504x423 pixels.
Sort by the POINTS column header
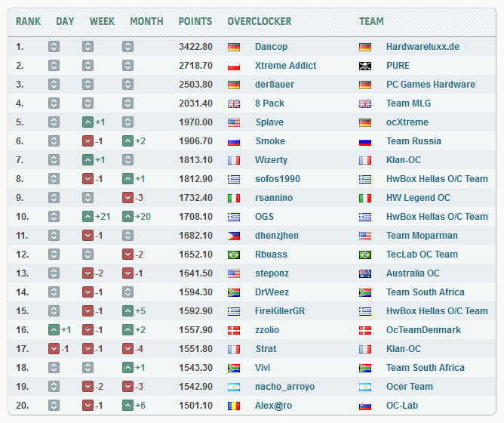click(x=195, y=21)
